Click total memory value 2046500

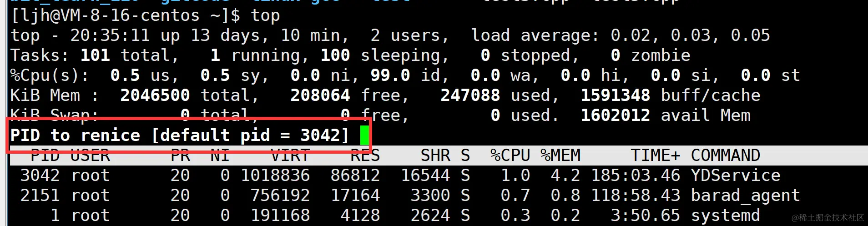(155, 95)
